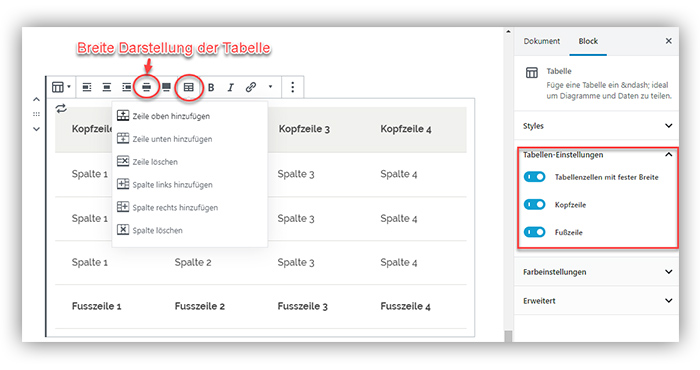Toggle italic formatting
The image size is (700, 370).
click(230, 87)
